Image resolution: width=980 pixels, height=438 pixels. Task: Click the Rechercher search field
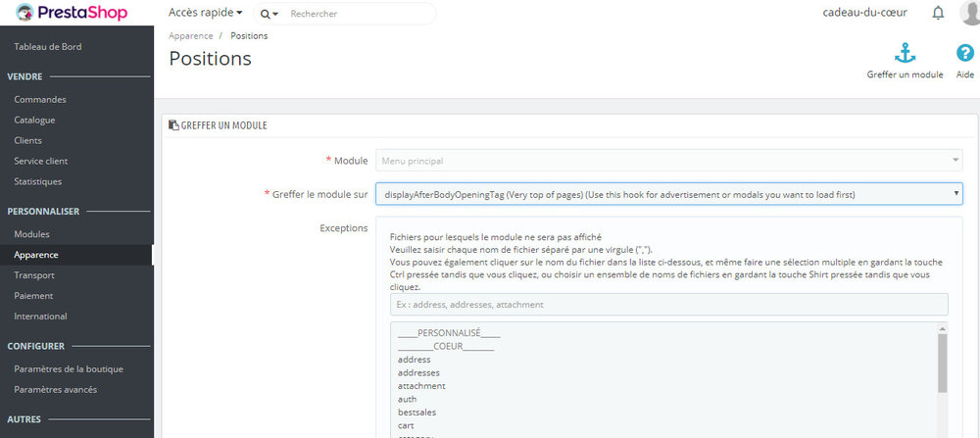pyautogui.click(x=360, y=14)
